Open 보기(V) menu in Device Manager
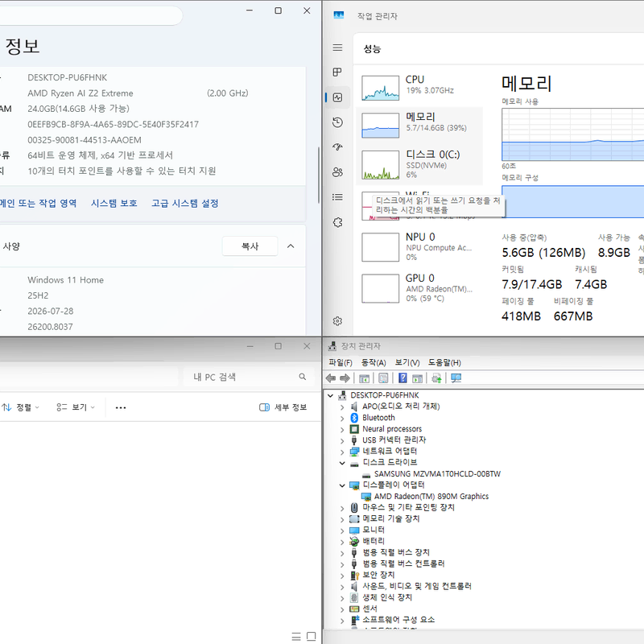Screen dimensions: 644x644 pos(407,363)
